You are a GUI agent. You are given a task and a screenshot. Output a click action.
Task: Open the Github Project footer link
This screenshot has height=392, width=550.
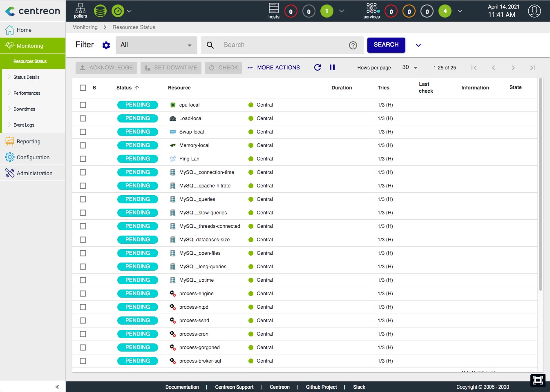321,387
